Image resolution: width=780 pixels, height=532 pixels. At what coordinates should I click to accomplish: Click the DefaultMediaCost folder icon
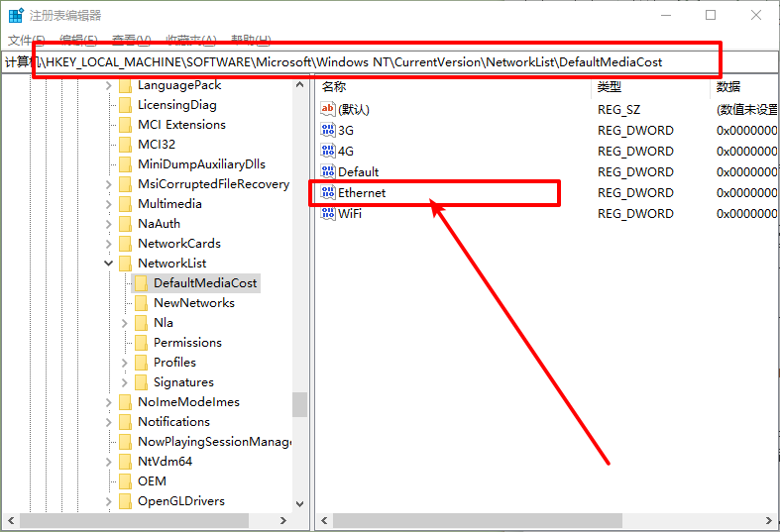point(141,283)
